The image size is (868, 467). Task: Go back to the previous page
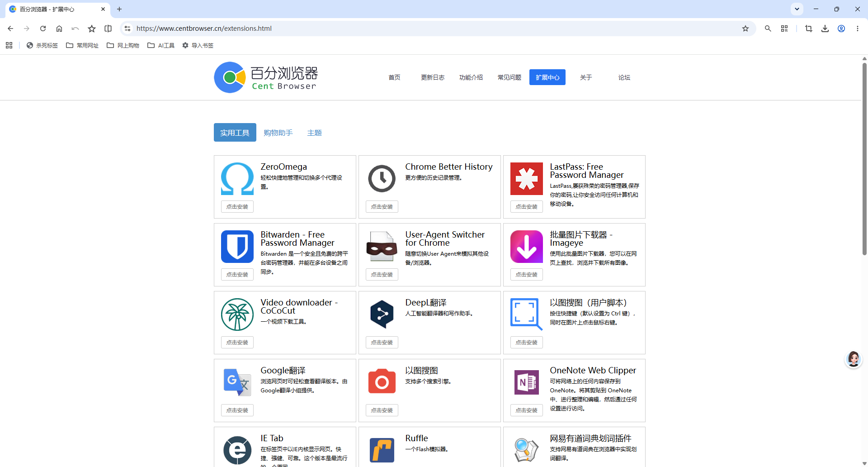click(x=10, y=29)
